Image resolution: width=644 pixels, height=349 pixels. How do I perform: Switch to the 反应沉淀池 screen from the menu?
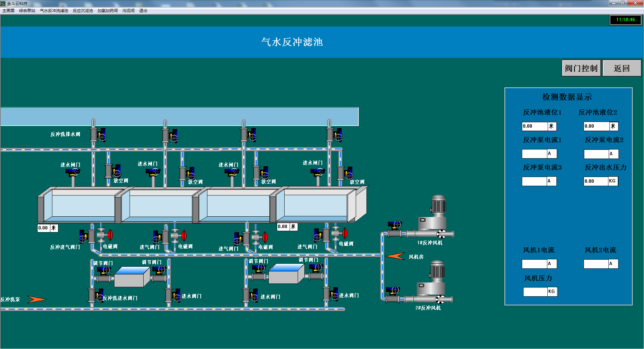tap(83, 11)
